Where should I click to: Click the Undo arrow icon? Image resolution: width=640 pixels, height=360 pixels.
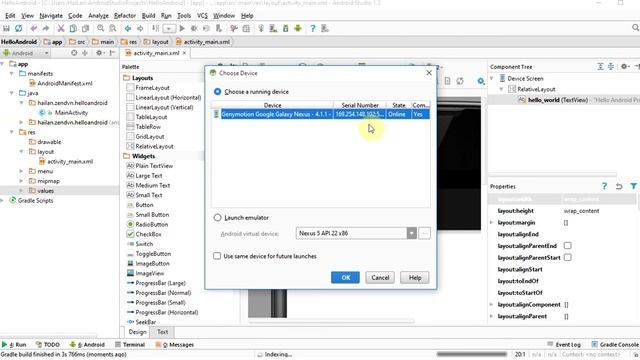[34, 28]
